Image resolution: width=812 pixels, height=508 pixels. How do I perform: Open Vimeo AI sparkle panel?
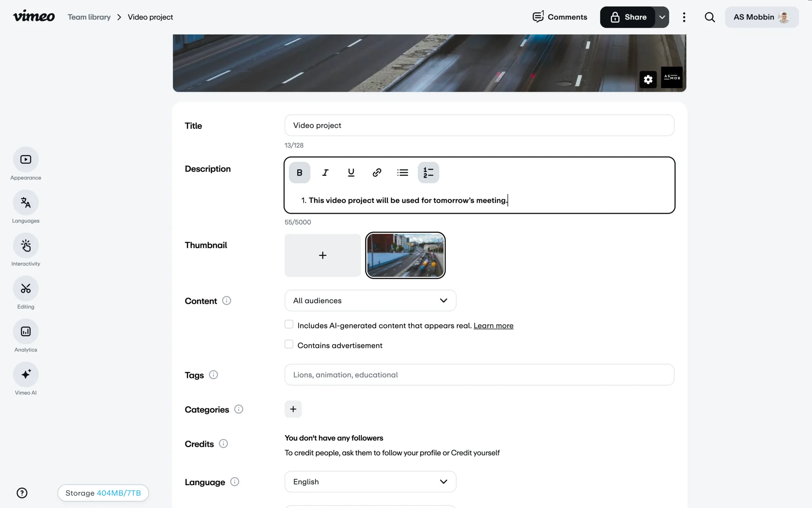click(x=26, y=375)
